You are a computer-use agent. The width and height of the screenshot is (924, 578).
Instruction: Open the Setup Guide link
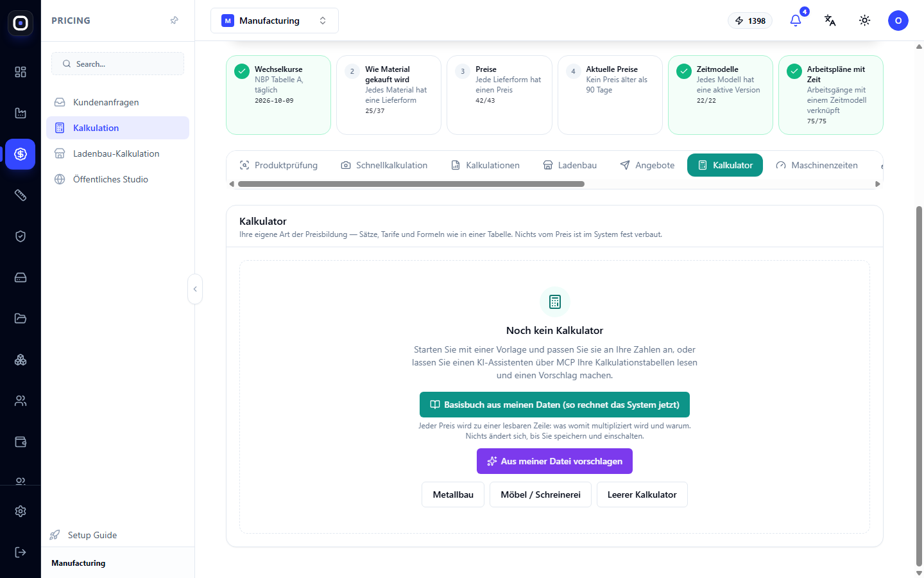click(x=83, y=535)
